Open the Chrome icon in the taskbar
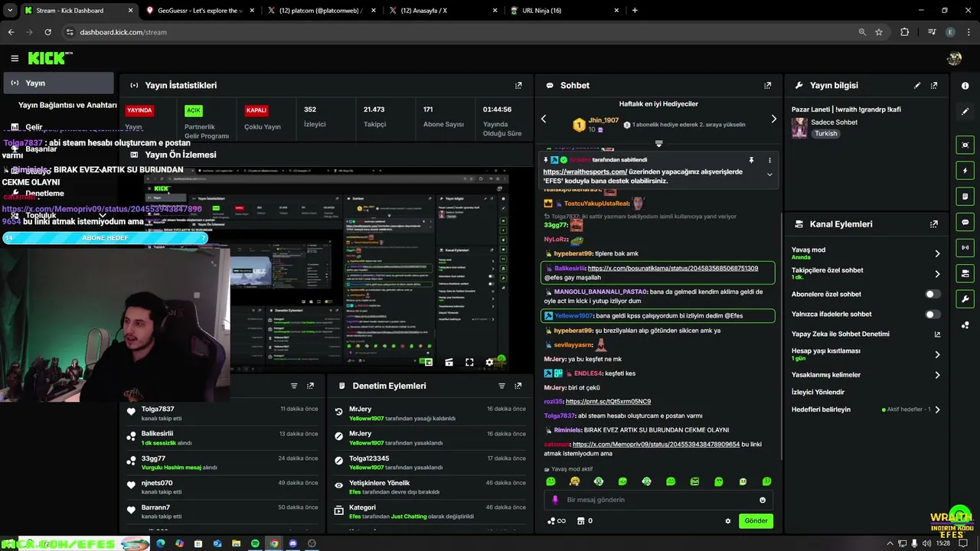Viewport: 980px width, 551px height. (273, 543)
